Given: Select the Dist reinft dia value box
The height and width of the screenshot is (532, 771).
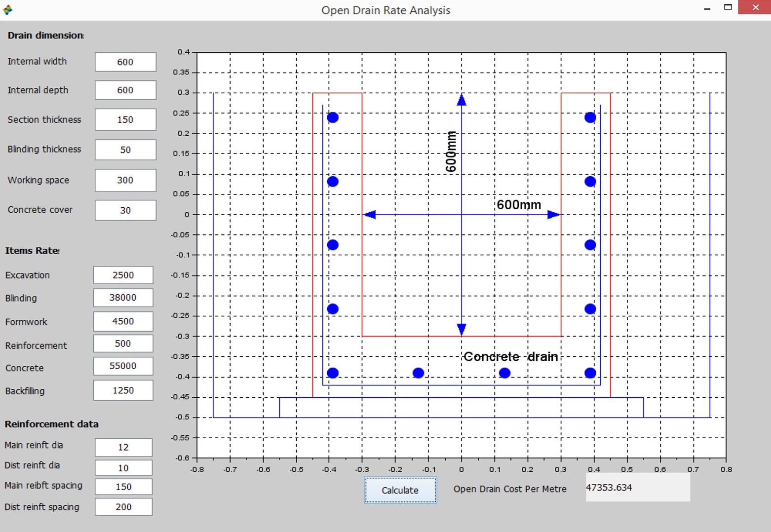Looking at the screenshot, I should point(123,467).
